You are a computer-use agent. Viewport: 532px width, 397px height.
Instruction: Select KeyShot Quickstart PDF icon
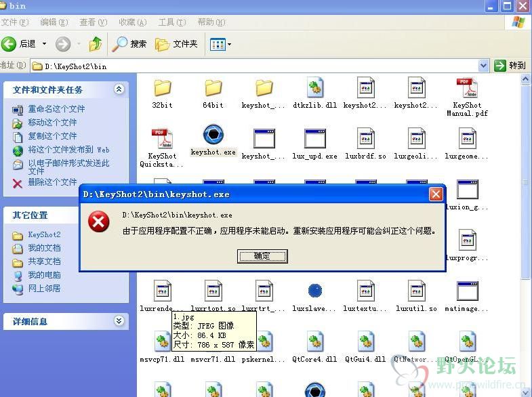point(162,139)
